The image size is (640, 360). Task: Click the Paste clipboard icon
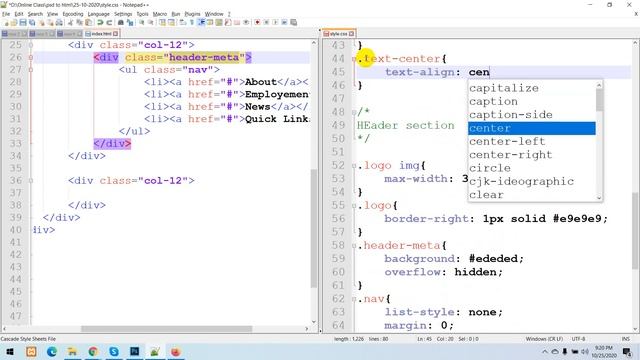coord(88,22)
